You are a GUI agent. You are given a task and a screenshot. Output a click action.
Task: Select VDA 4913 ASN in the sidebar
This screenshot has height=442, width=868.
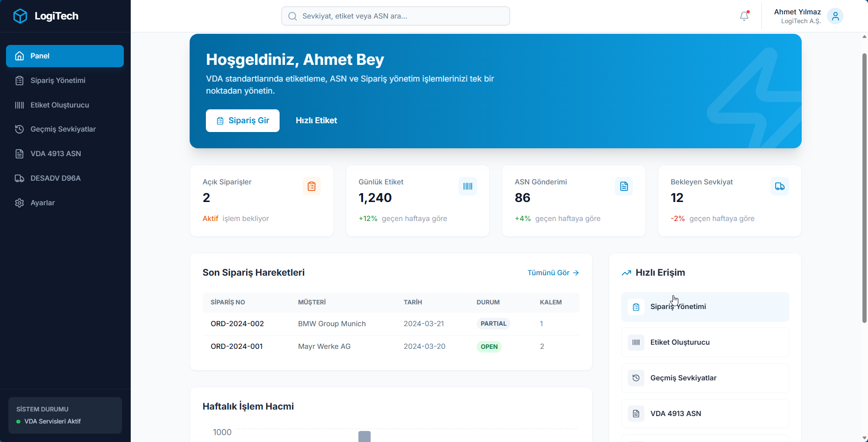click(65, 154)
